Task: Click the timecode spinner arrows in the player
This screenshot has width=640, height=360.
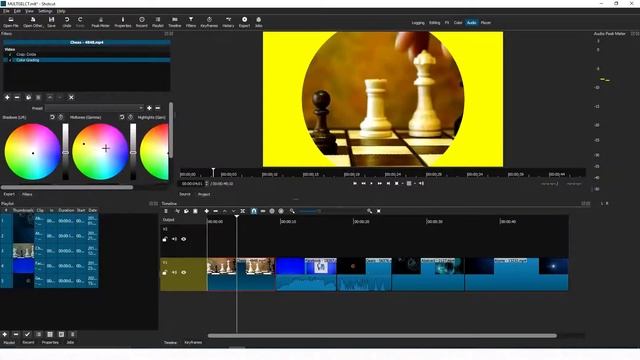Action: pos(207,184)
